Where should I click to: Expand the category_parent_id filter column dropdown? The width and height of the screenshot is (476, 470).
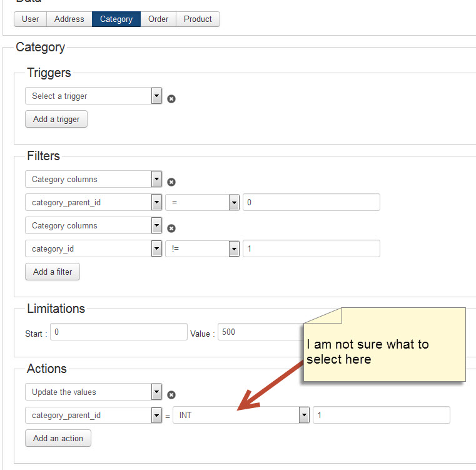[94, 203]
